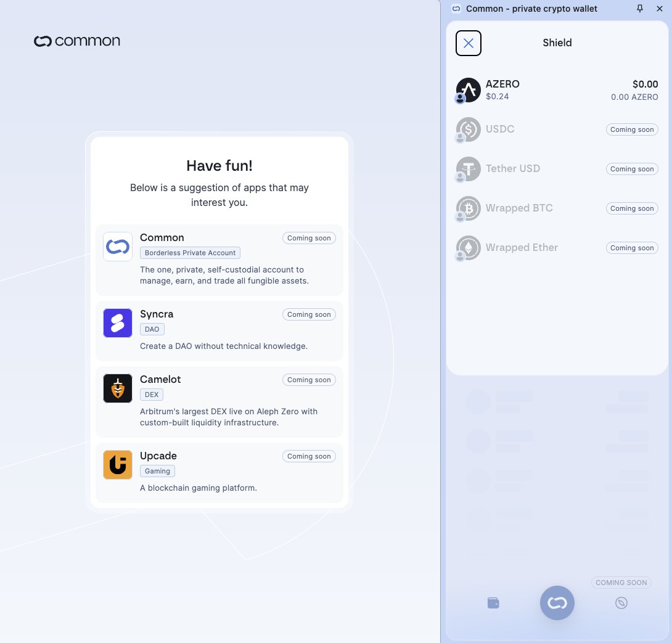Click the Syncra app title
The height and width of the screenshot is (643, 672).
pos(157,314)
